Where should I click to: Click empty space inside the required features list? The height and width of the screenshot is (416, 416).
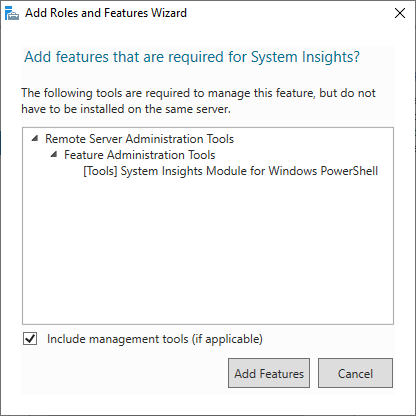click(x=208, y=253)
